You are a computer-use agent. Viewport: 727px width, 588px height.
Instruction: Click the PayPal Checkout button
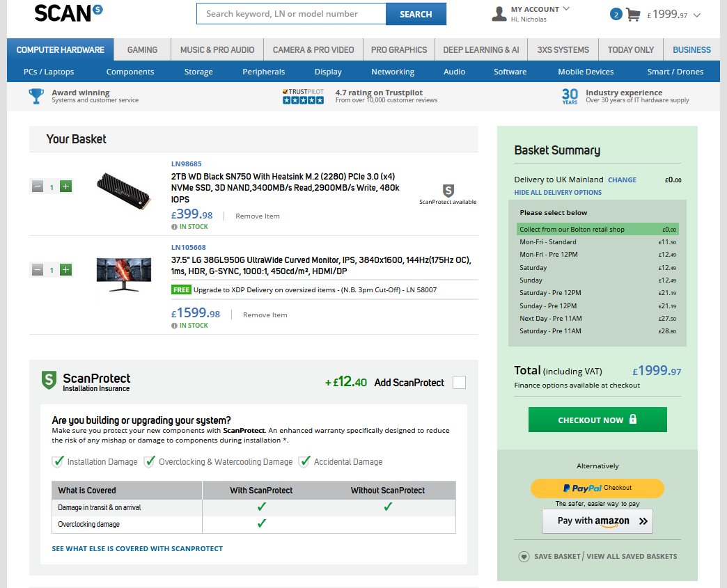597,488
